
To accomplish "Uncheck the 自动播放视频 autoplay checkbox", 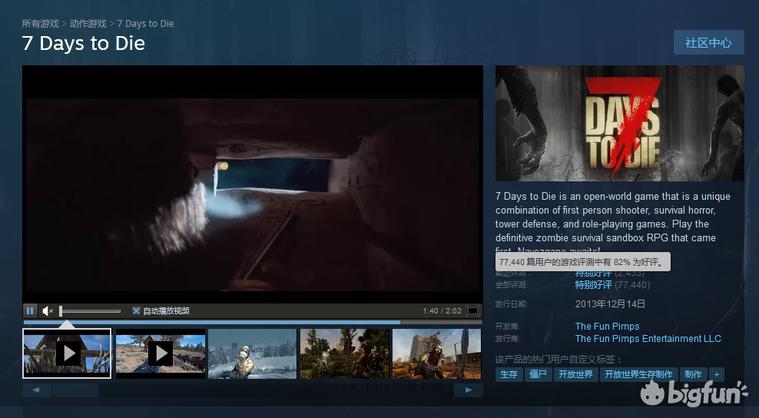I will pyautogui.click(x=137, y=311).
